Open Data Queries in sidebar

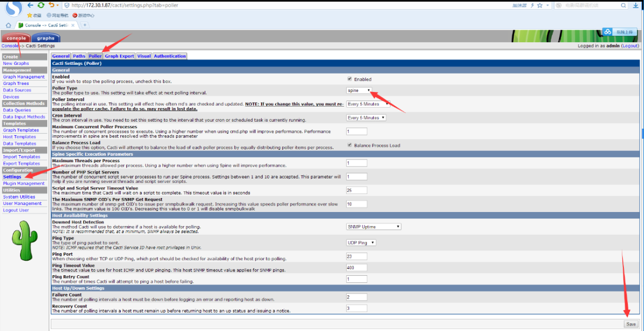tap(17, 110)
